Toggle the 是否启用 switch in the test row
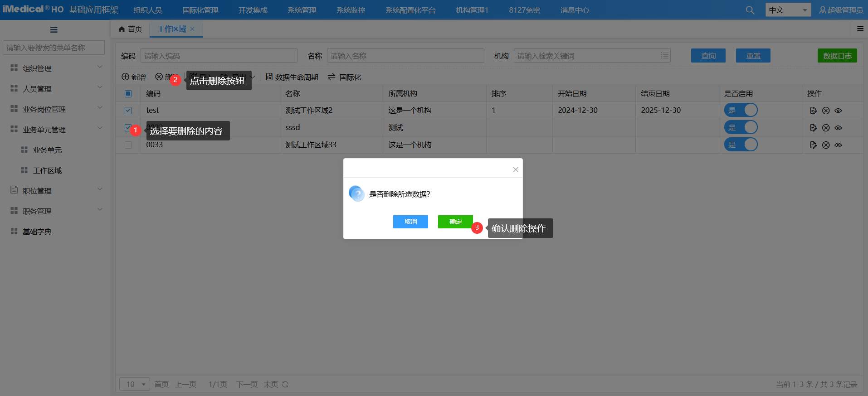This screenshot has height=396, width=868. tap(741, 110)
